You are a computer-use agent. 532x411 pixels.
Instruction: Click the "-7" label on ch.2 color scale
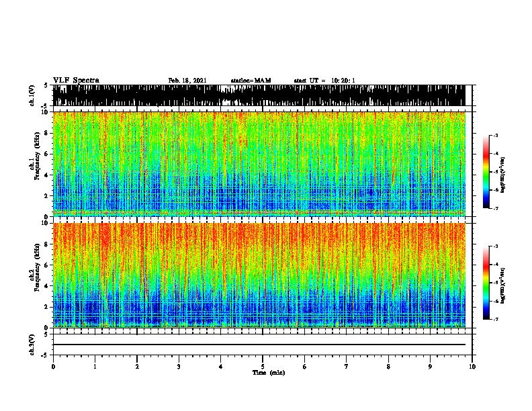[x=495, y=319]
